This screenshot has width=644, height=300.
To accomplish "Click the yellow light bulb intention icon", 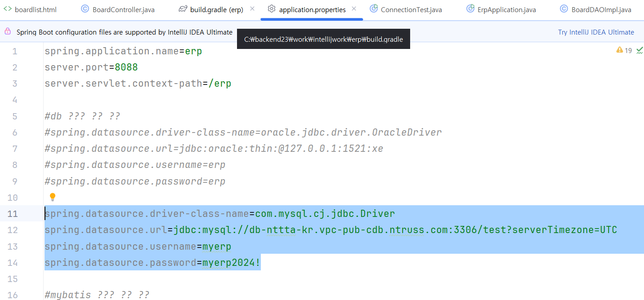I will coord(53,197).
